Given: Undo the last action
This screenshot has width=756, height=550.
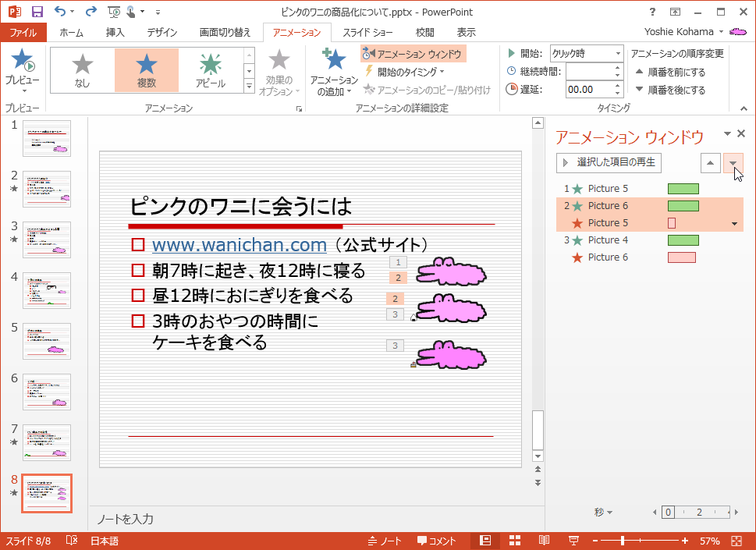Looking at the screenshot, I should (60, 12).
